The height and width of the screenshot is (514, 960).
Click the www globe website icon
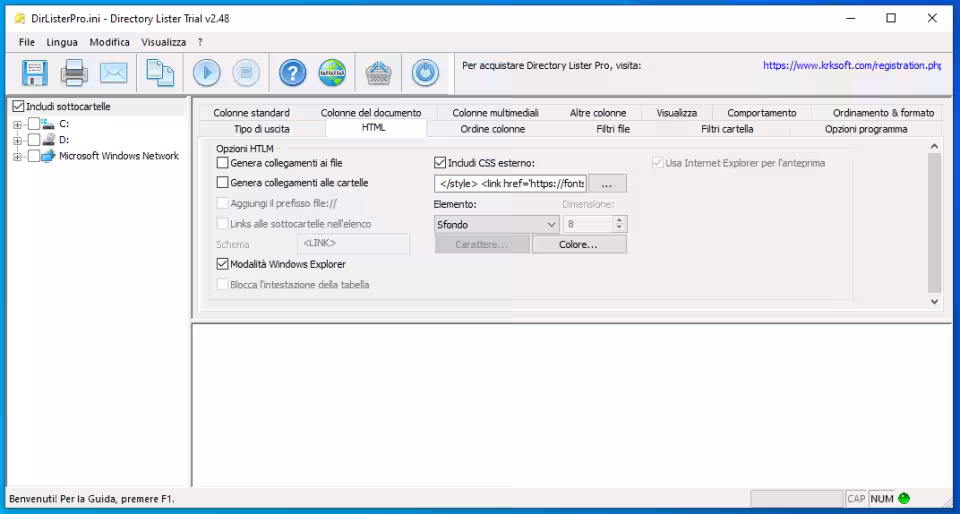[332, 73]
